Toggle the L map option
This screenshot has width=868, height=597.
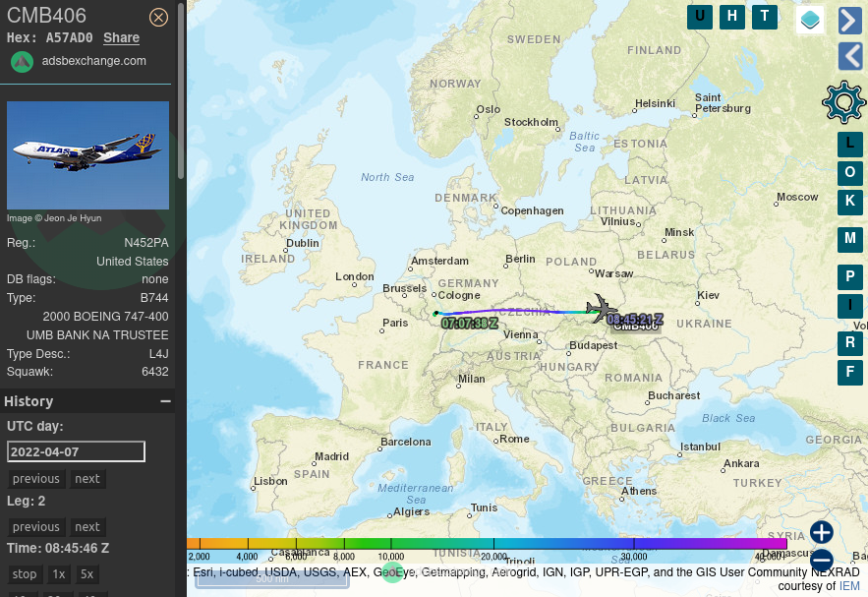849,144
